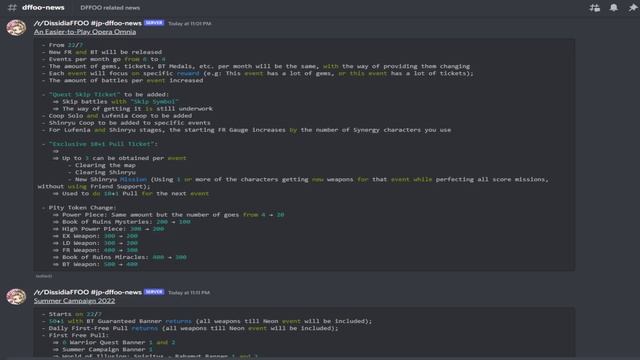
Task: Click line 'Pity Token Change:'
Action: 79,208
